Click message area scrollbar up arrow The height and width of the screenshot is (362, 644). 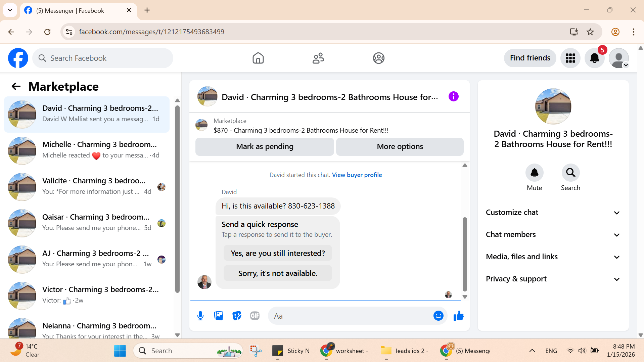465,165
